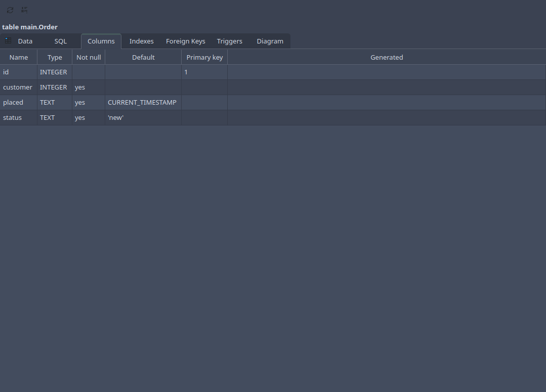
Task: Select the CURRENT_TIMESTAMP default value
Action: 143,102
